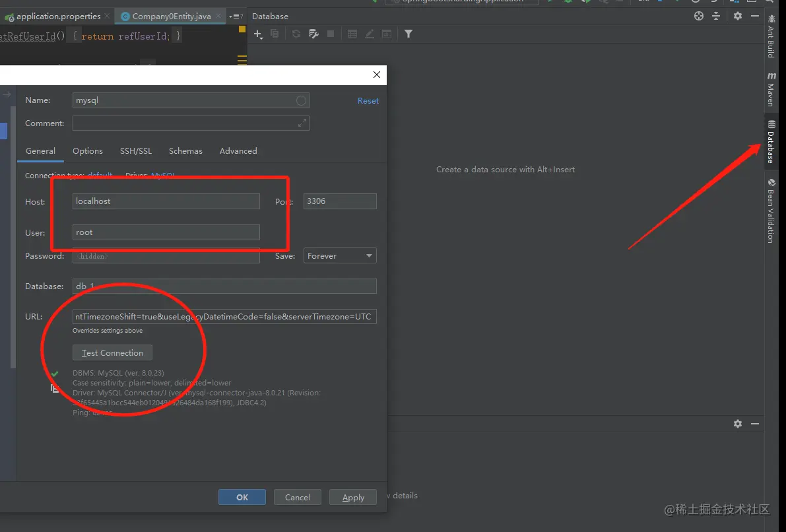
Task: Open the Bean Validation side tool window
Action: (x=771, y=211)
